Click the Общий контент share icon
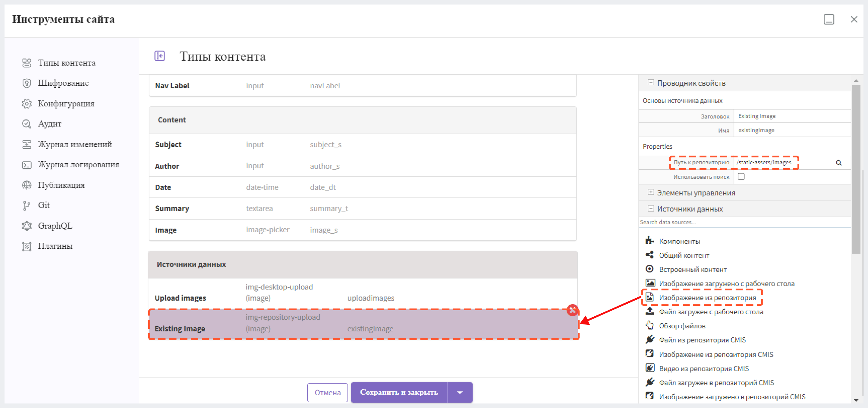Screen dimensions: 868x408 [x=650, y=255]
